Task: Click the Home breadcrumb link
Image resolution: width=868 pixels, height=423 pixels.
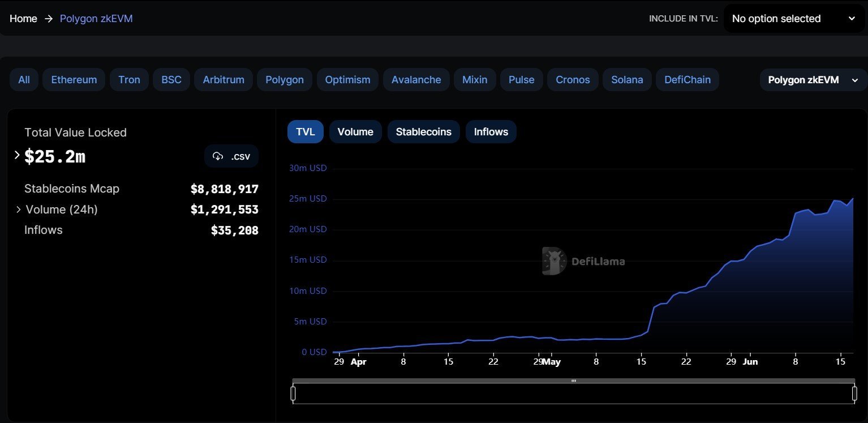Action: (x=23, y=18)
